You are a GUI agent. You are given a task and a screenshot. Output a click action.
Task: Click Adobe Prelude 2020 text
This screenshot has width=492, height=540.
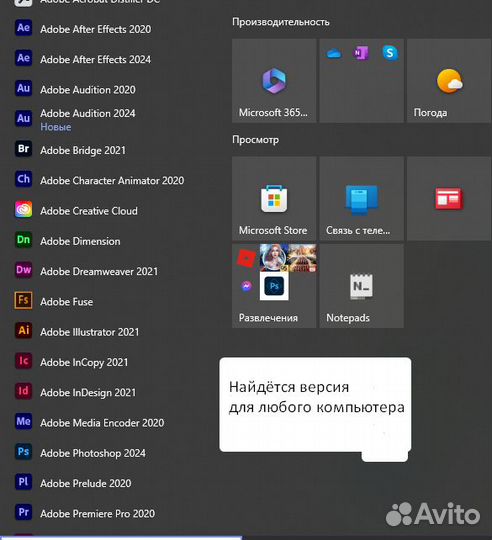click(x=86, y=483)
